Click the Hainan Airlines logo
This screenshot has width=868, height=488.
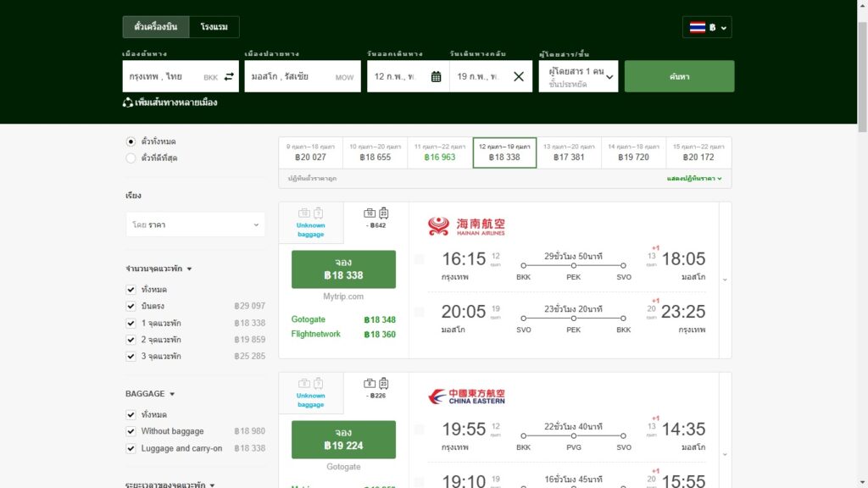tap(466, 226)
